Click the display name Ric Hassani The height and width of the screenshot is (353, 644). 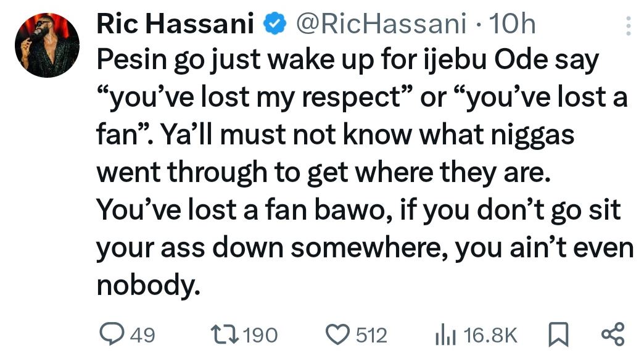pyautogui.click(x=175, y=25)
